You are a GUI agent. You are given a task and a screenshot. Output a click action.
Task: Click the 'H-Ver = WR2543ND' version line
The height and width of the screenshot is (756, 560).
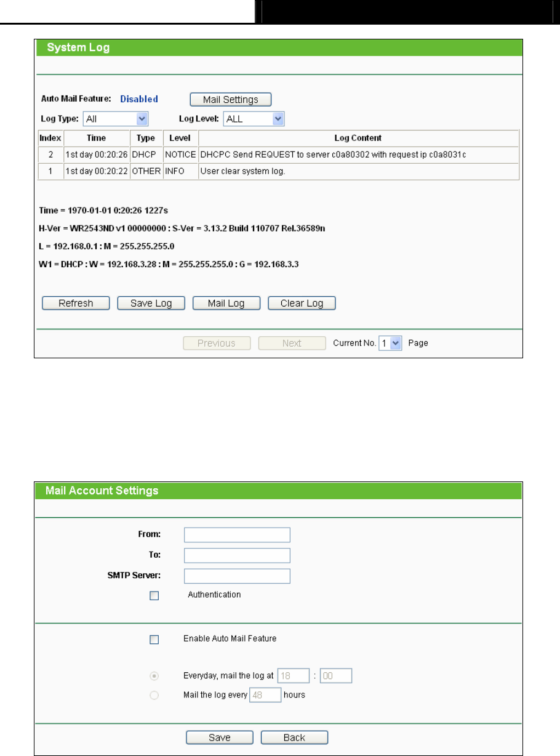(182, 228)
